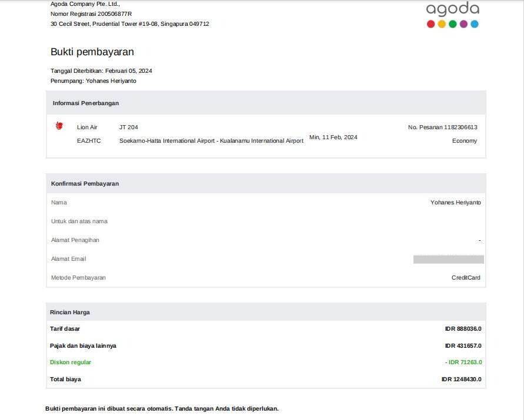Viewport: 524px width, 420px height.
Task: Select the blue dot under agoda logo
Action: tap(475, 24)
